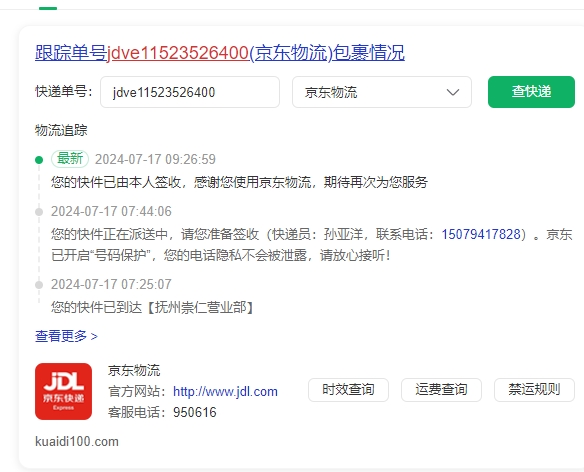Open the 时效查询 button
Image resolution: width=584 pixels, height=472 pixels.
pos(348,390)
